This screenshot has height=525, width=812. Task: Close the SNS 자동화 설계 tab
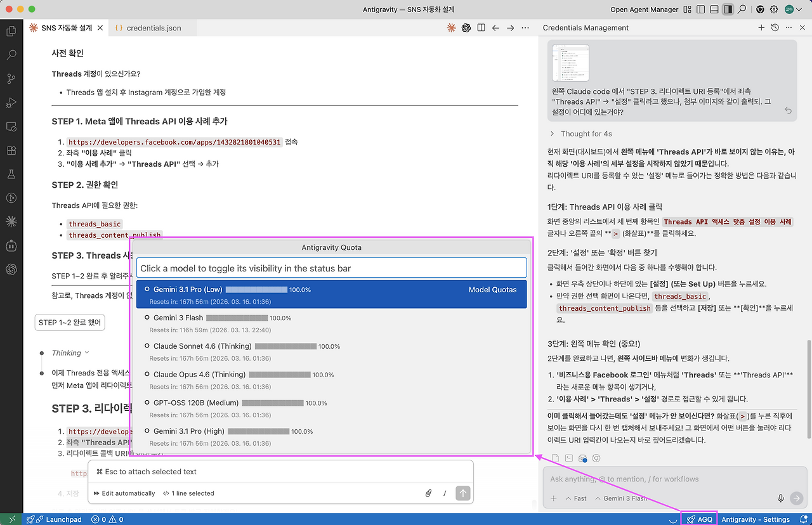(x=100, y=28)
